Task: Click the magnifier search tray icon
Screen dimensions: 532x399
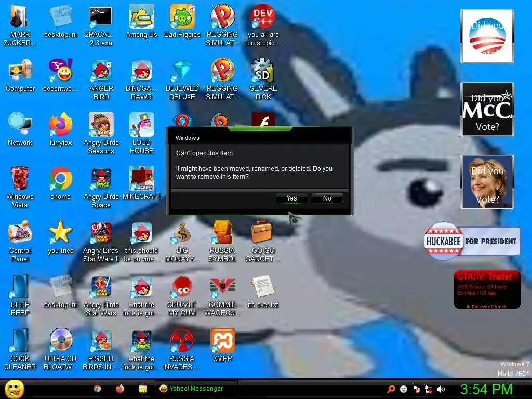Action: point(391,389)
